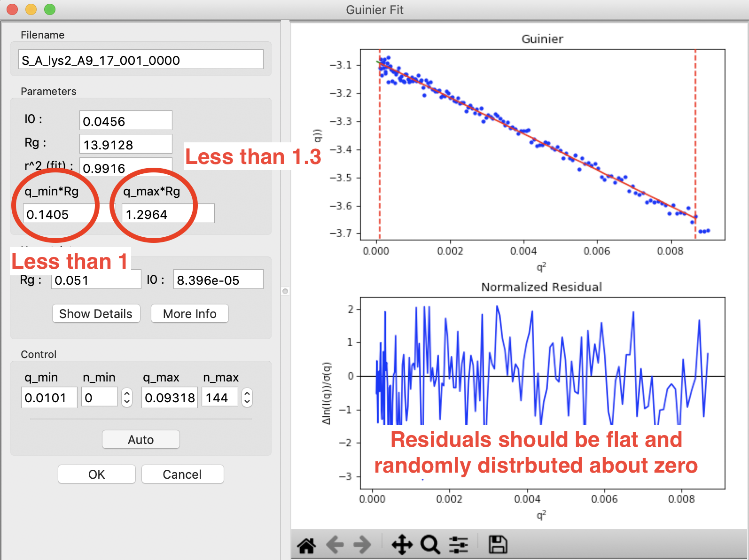Save the figure with floppy icon
The height and width of the screenshot is (560, 749).
click(498, 545)
